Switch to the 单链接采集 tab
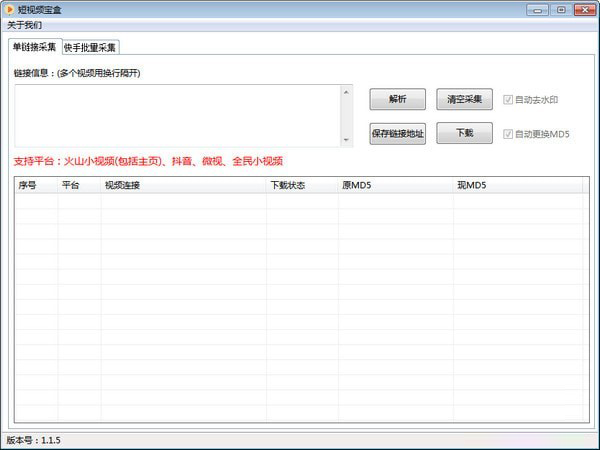600x450 pixels. 34,47
